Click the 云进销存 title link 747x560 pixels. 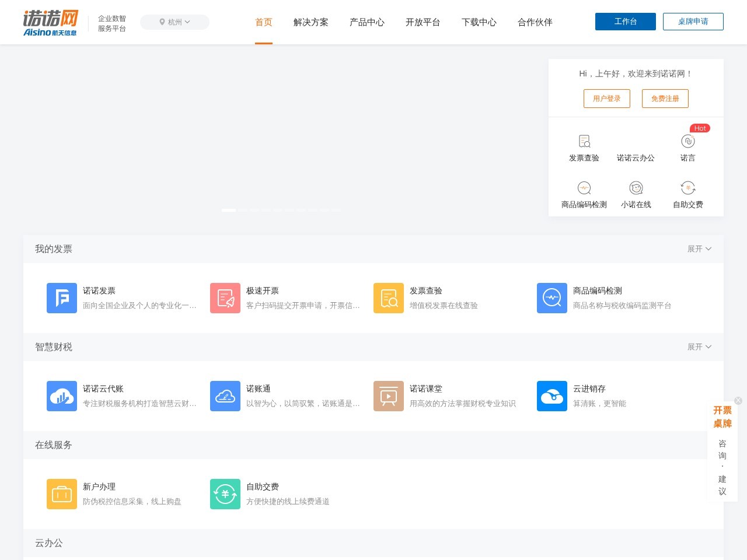[589, 388]
